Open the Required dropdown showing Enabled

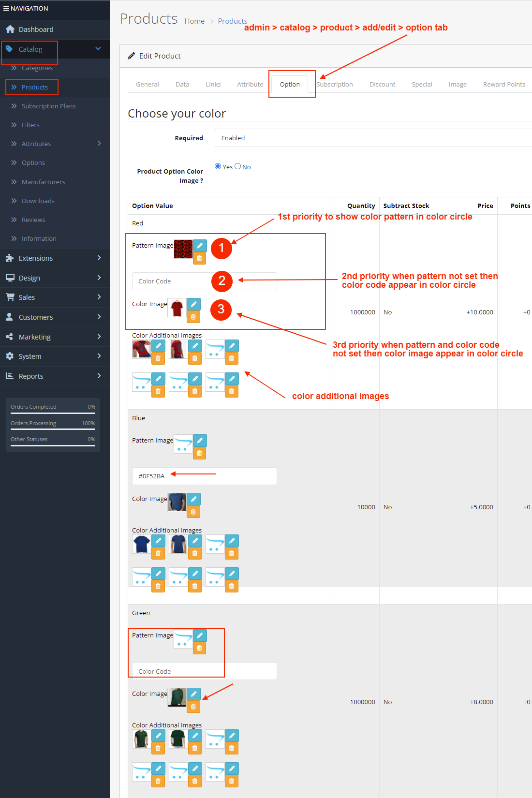tap(372, 138)
